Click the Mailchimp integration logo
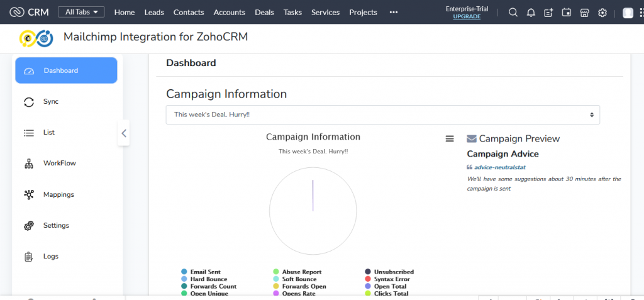The height and width of the screenshot is (300, 644). [x=36, y=38]
